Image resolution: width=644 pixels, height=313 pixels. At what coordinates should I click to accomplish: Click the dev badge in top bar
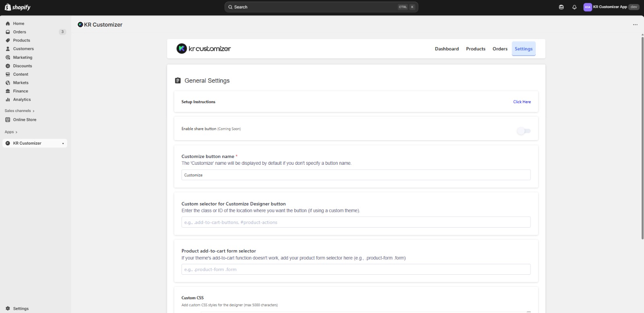point(634,7)
